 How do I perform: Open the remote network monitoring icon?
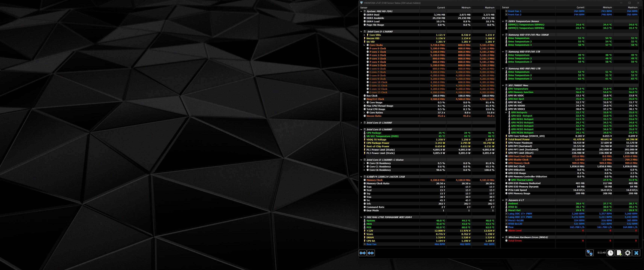590,253
